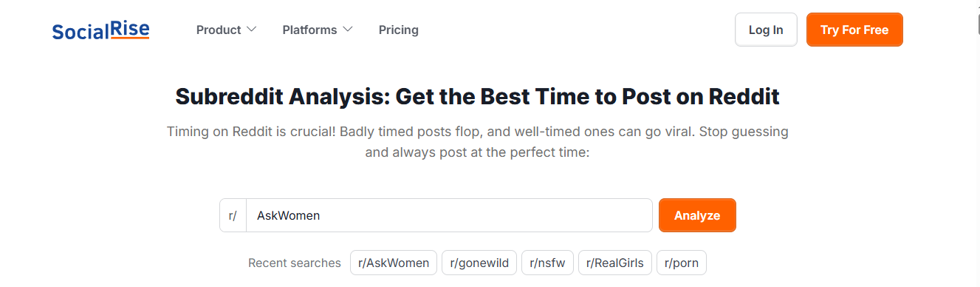Select the r/AskWomen recent search chip
The height and width of the screenshot is (287, 980).
(x=394, y=263)
